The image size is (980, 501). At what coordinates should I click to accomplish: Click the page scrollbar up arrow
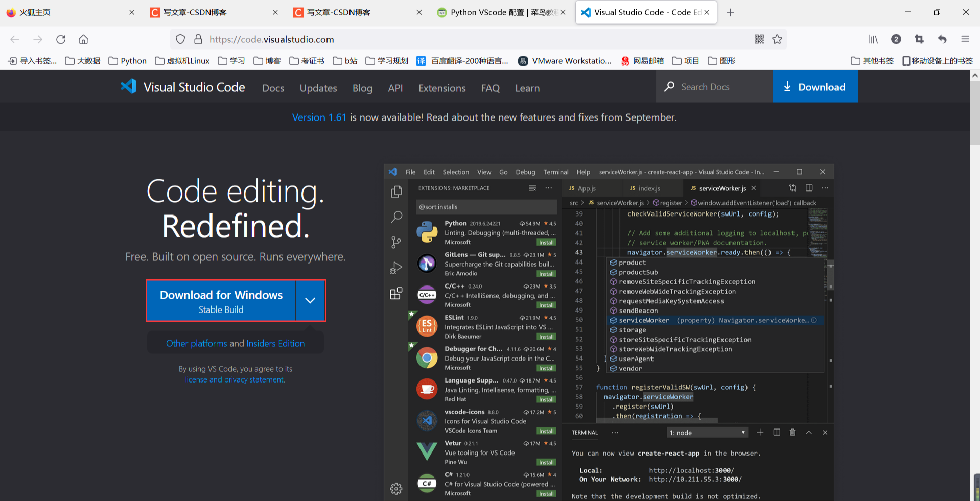point(975,75)
